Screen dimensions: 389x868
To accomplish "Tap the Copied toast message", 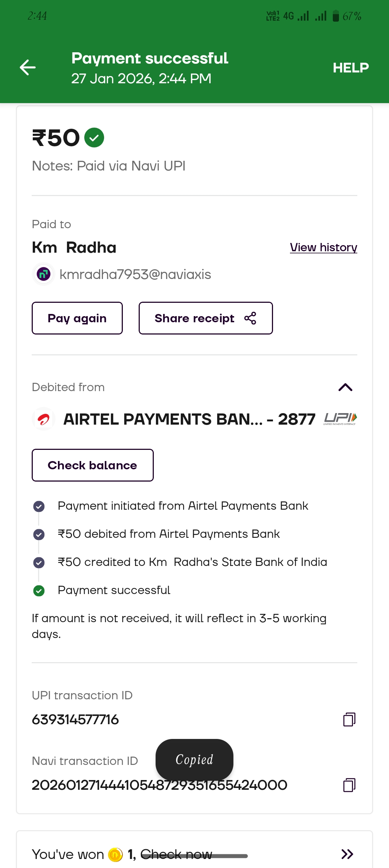I will pyautogui.click(x=194, y=759).
